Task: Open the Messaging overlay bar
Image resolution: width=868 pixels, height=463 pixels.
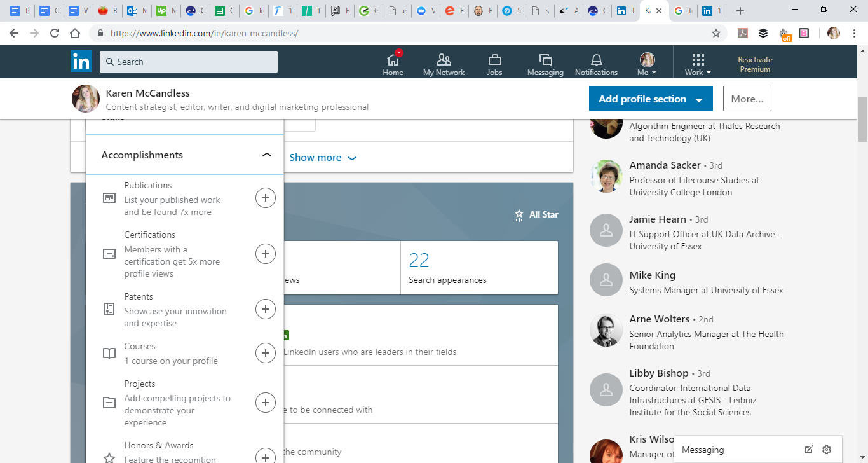Action: [757, 450]
